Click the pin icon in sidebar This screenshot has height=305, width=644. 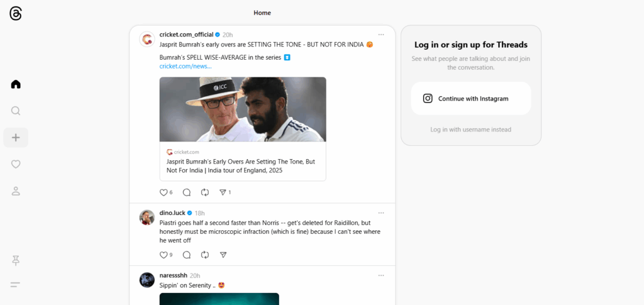[16, 260]
